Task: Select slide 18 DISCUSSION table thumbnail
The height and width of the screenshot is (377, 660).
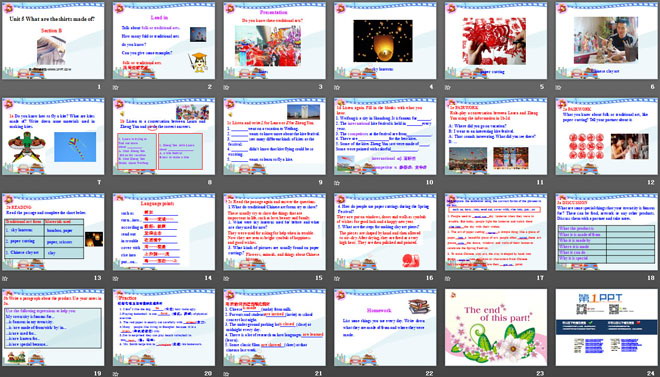Action: 607,231
